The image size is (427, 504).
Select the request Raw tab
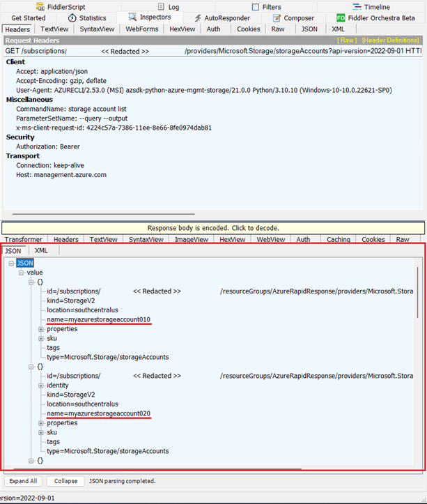(278, 29)
